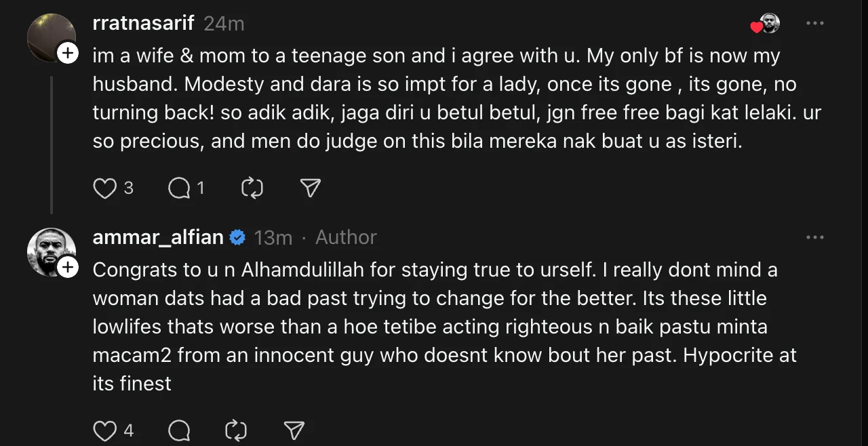Like rratnasarif's comment with the heart icon
868x446 pixels.
point(104,188)
